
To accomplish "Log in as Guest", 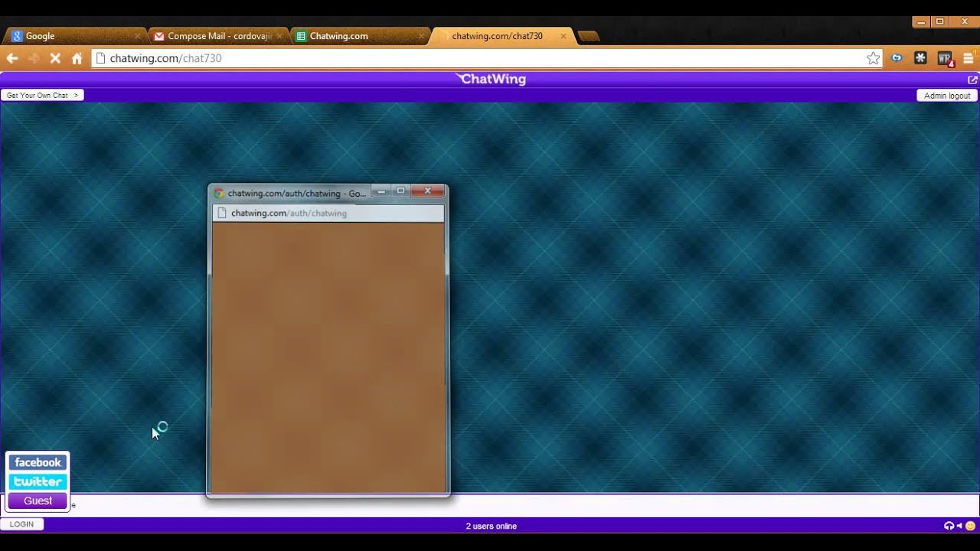I will click(x=38, y=500).
